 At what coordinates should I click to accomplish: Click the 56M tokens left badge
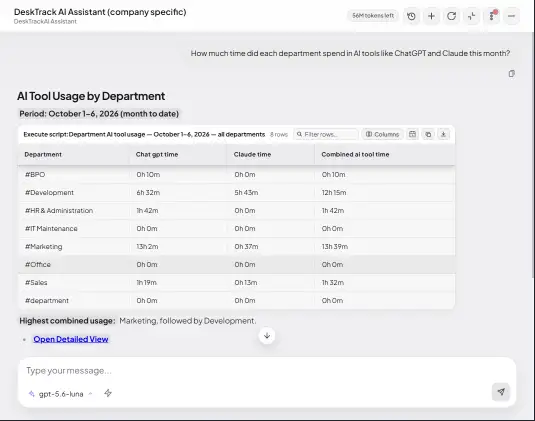click(373, 16)
